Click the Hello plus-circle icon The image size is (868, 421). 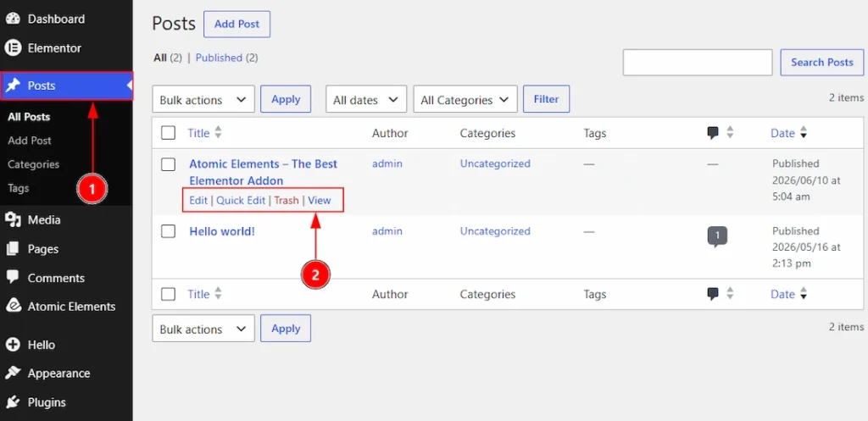click(x=12, y=345)
